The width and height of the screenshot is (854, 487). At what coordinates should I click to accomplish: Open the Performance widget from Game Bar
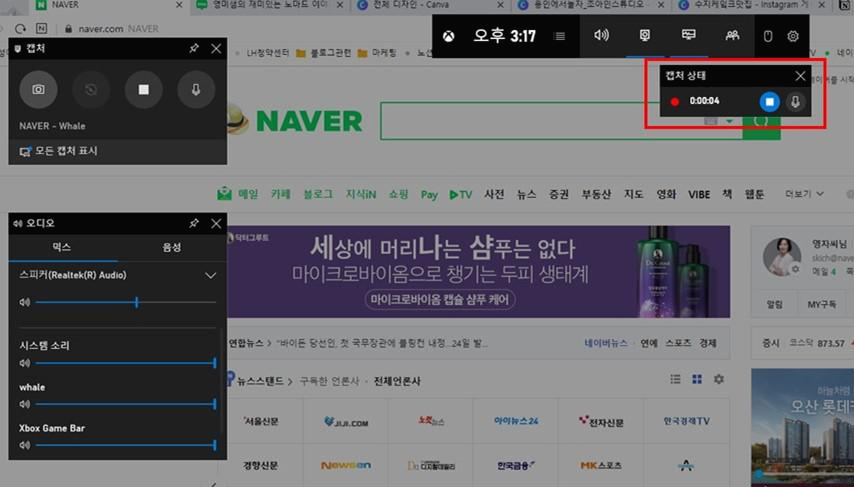(x=688, y=36)
